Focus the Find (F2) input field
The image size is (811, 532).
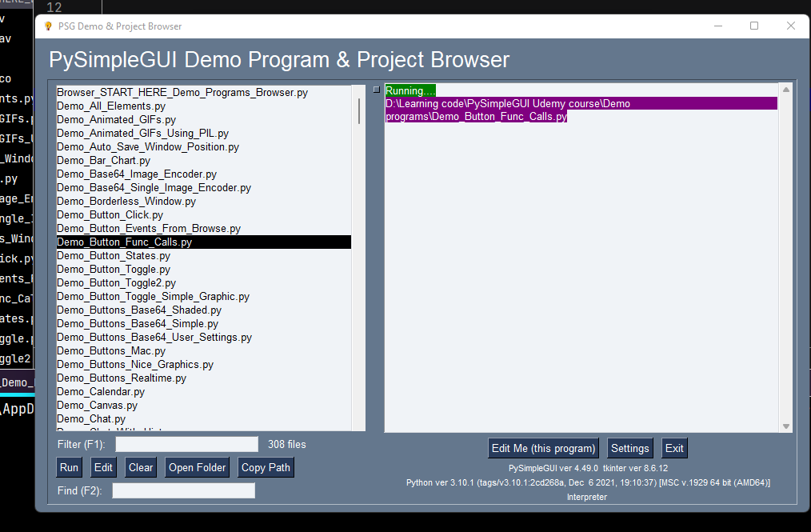click(184, 490)
